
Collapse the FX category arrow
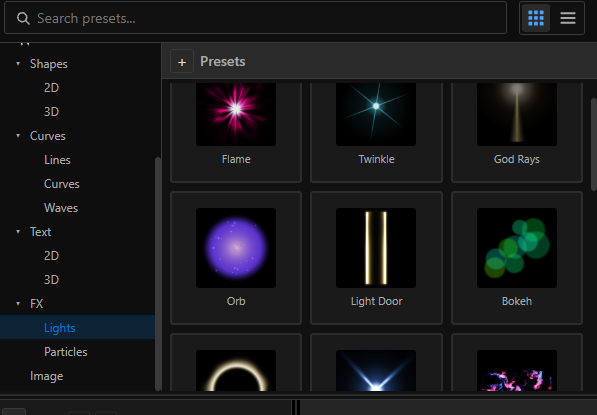pyautogui.click(x=18, y=303)
